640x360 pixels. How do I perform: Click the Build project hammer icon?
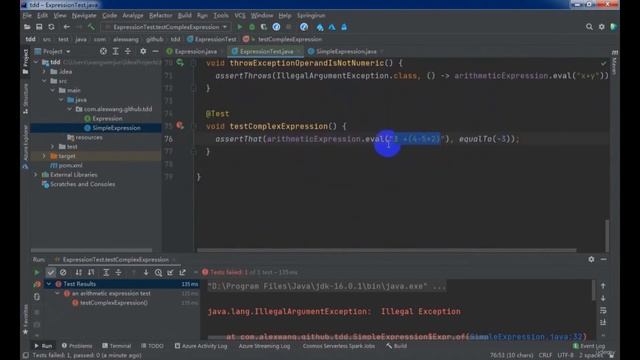click(91, 27)
